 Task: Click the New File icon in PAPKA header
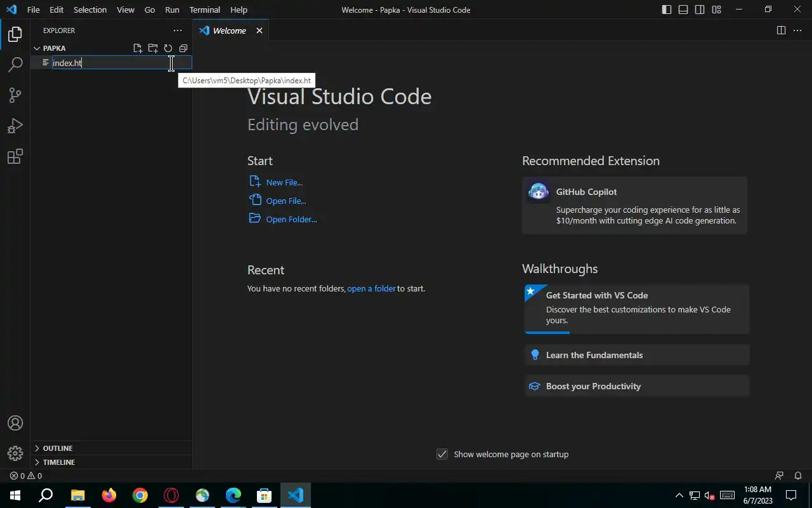point(138,48)
